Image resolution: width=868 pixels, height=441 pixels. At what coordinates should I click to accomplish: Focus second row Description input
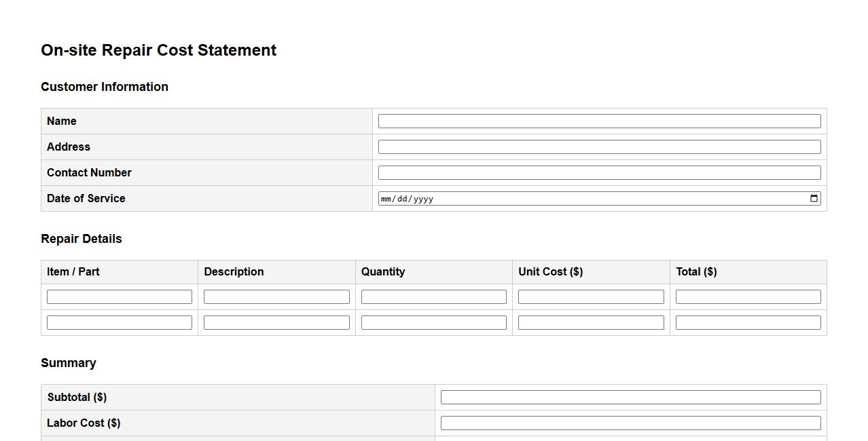tap(276, 323)
